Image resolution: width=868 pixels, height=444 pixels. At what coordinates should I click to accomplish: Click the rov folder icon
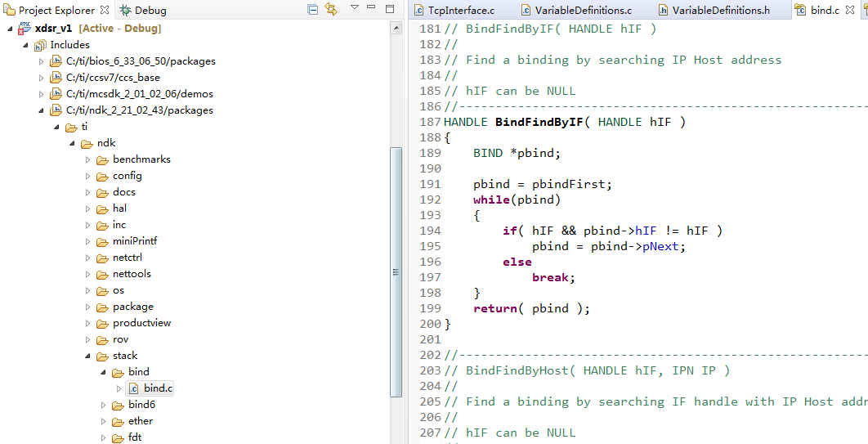(102, 339)
